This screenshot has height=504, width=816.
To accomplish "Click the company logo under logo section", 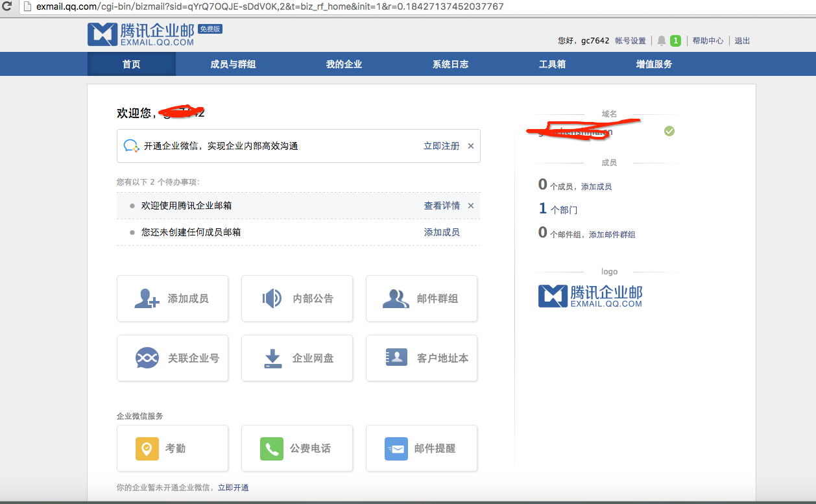I will (x=590, y=296).
